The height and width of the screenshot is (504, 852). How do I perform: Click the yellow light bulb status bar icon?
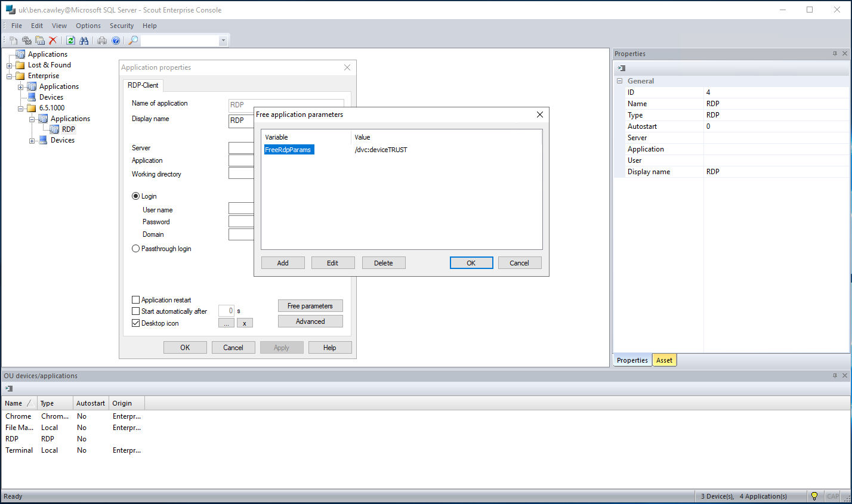point(815,496)
